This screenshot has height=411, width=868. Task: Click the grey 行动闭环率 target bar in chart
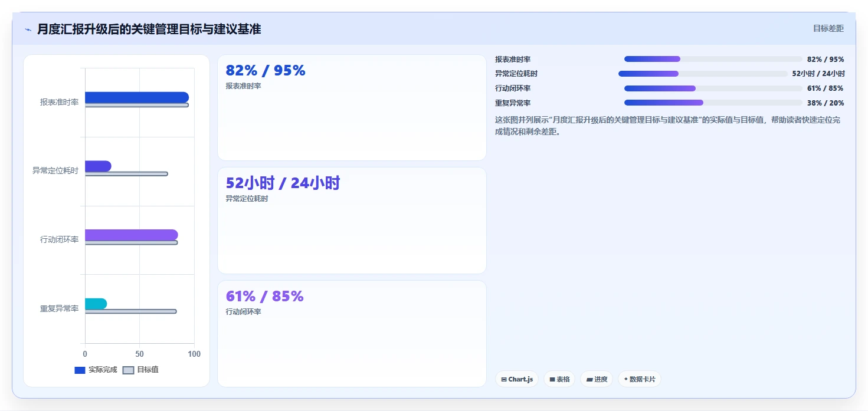[x=131, y=242]
